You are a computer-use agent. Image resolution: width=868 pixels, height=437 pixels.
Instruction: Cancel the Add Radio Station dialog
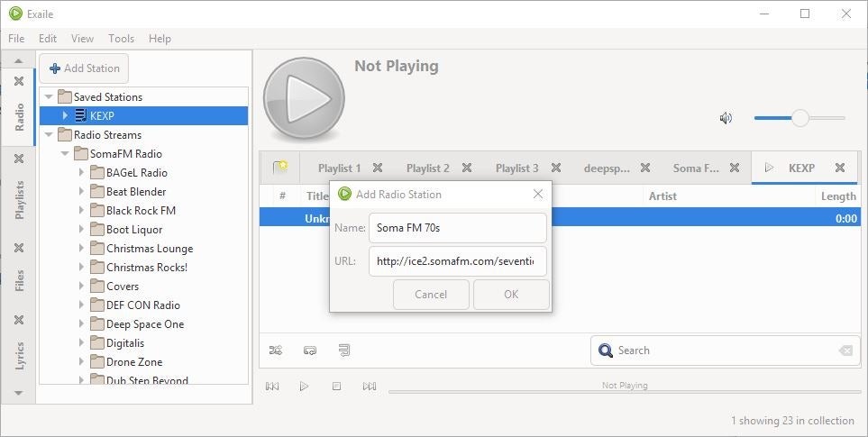(x=431, y=294)
